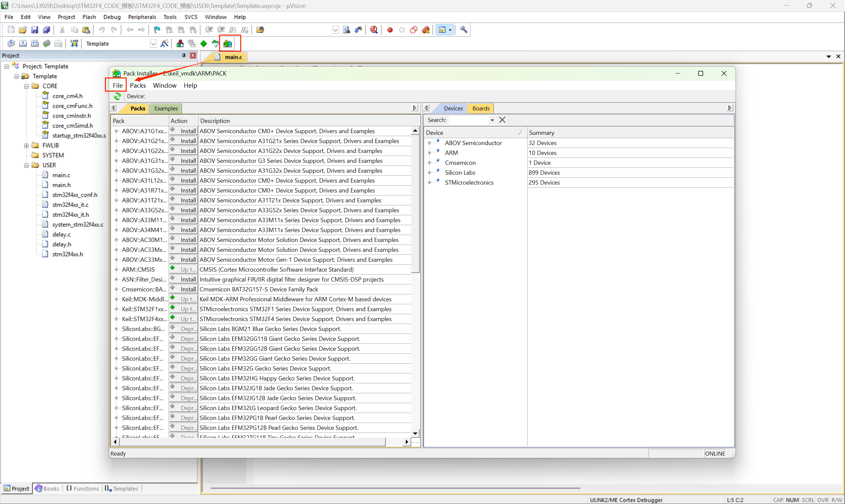Click Up to date for Keil::STM32F1xx
Viewport: 845px width, 504px height.
pyautogui.click(x=184, y=309)
